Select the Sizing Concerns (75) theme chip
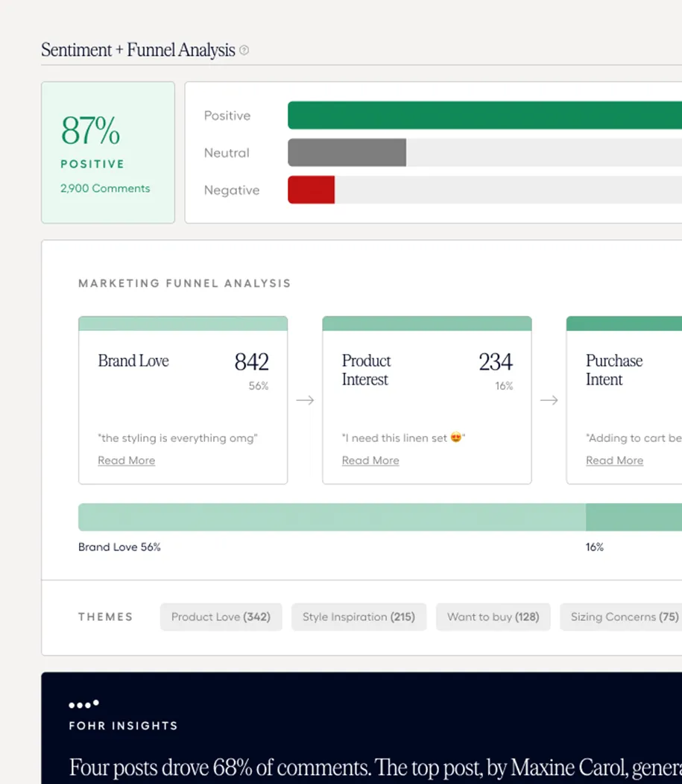The width and height of the screenshot is (682, 784). pyautogui.click(x=622, y=617)
